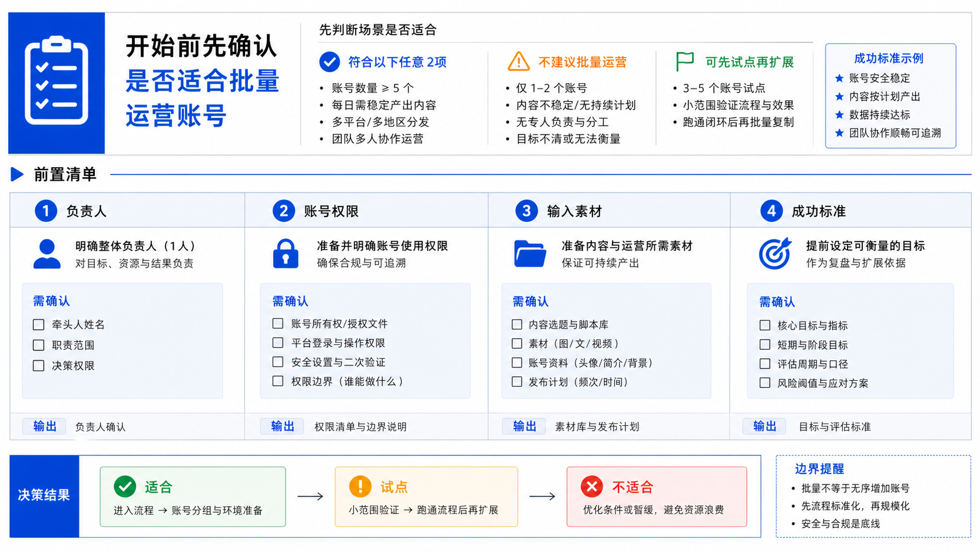Screen dimensions: 980x552
Task: Click the 输出 tag beside 负责人确认
Action: [45, 426]
